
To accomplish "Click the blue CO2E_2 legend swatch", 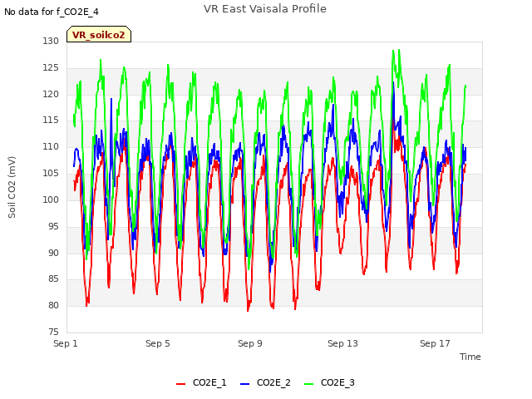I will tap(244, 384).
